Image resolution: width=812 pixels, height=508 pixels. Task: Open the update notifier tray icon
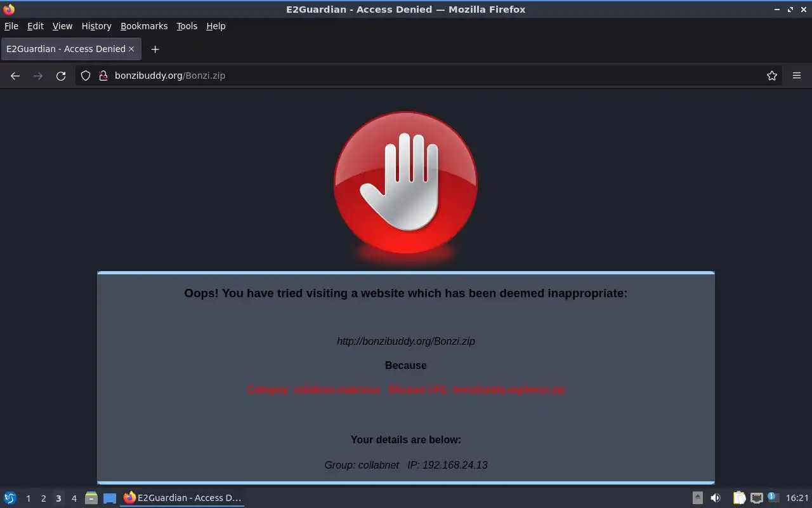coord(773,497)
